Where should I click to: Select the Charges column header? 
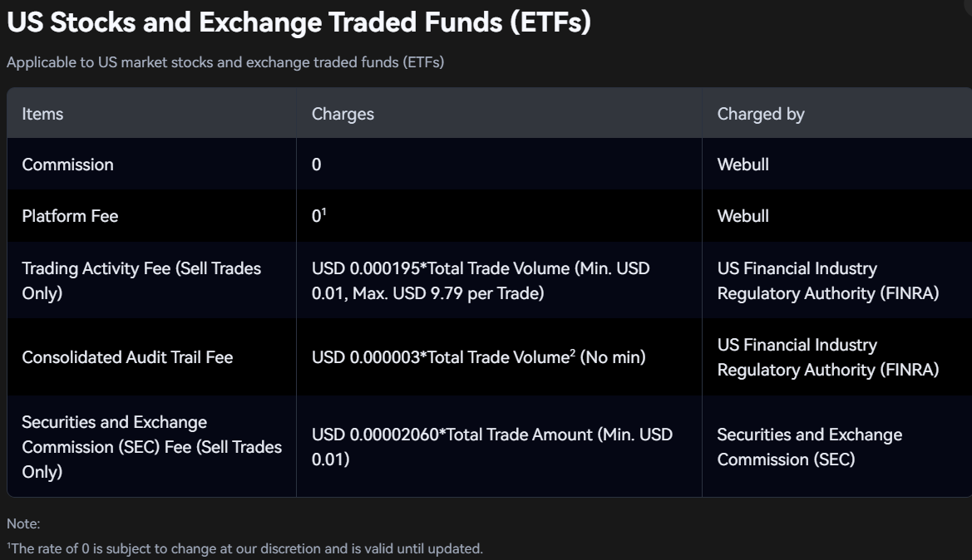(x=343, y=114)
